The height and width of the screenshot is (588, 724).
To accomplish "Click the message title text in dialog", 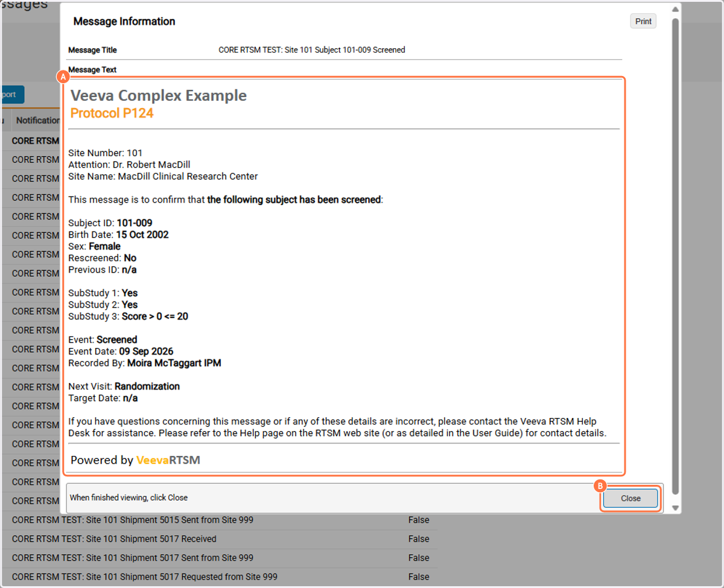I will pyautogui.click(x=312, y=50).
